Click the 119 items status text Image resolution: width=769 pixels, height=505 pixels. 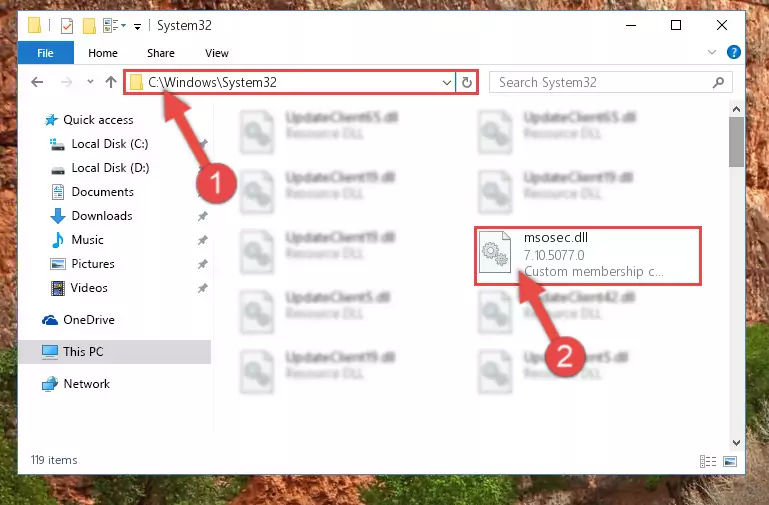pos(54,460)
